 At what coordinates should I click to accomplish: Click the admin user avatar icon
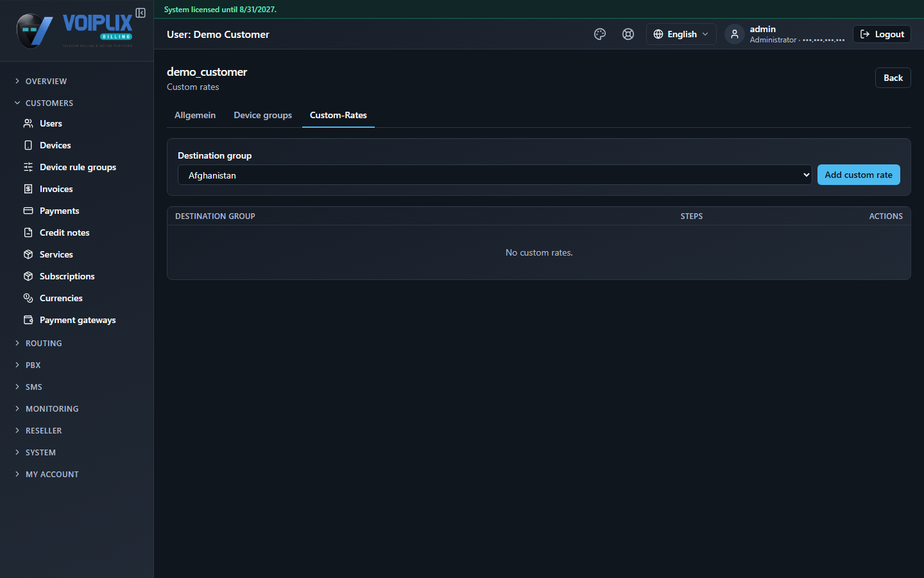click(x=735, y=34)
